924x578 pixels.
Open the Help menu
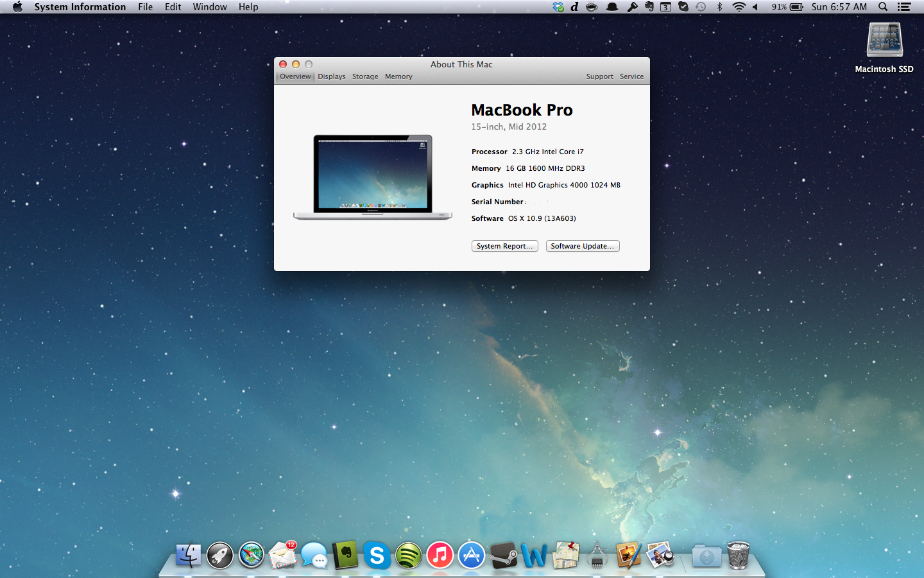click(248, 7)
